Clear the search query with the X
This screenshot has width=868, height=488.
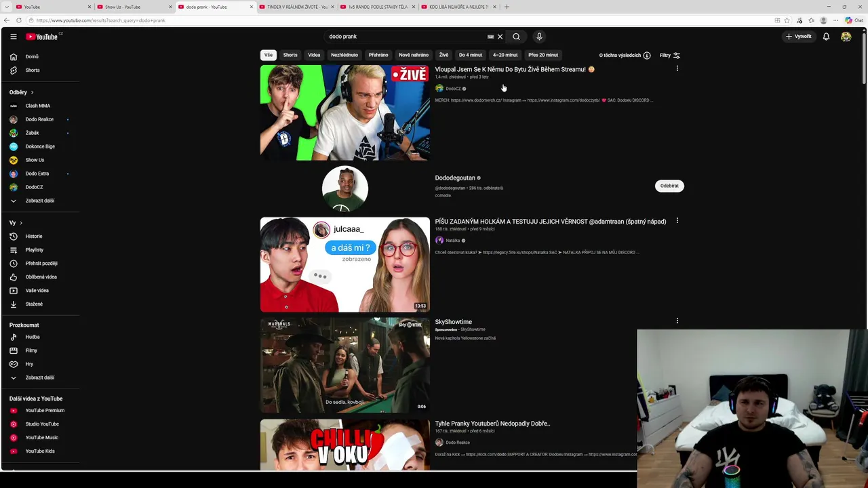500,37
